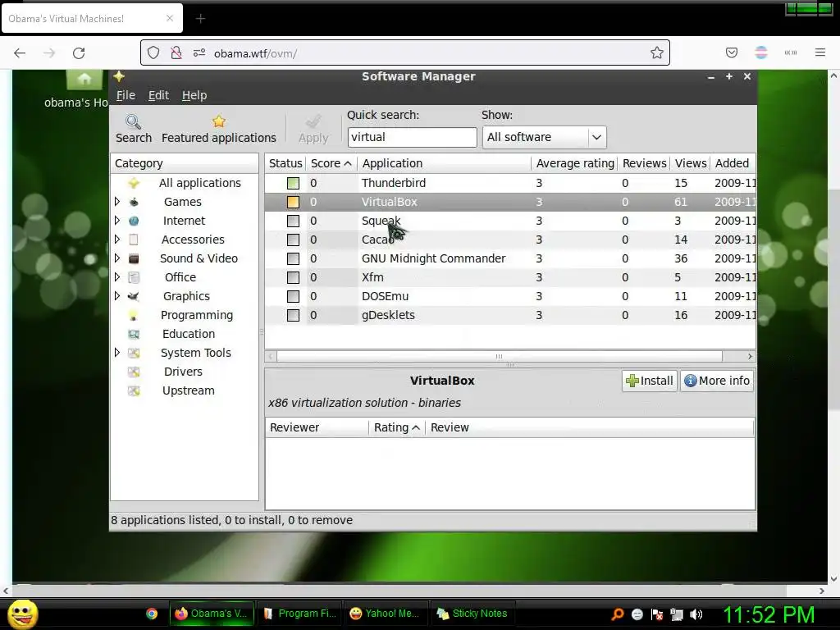The image size is (840, 630).
Task: Expand the System Tools category arrow
Action: pos(117,353)
